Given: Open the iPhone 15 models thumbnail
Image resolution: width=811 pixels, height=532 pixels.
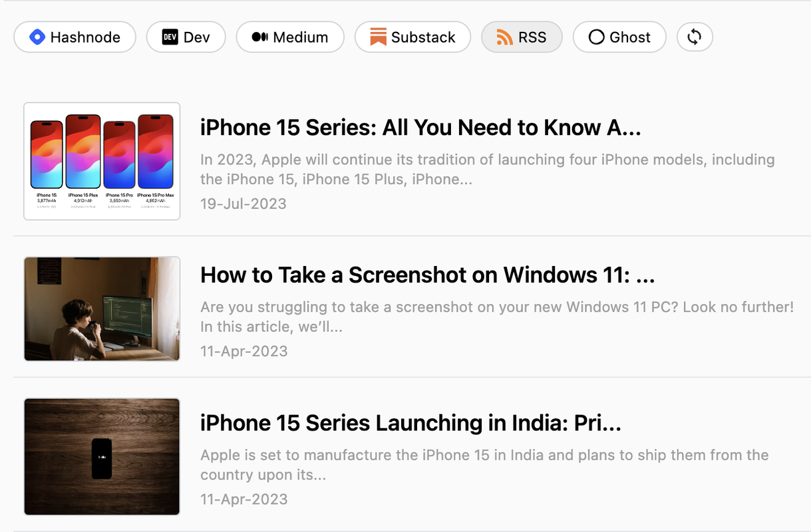Looking at the screenshot, I should click(x=102, y=161).
